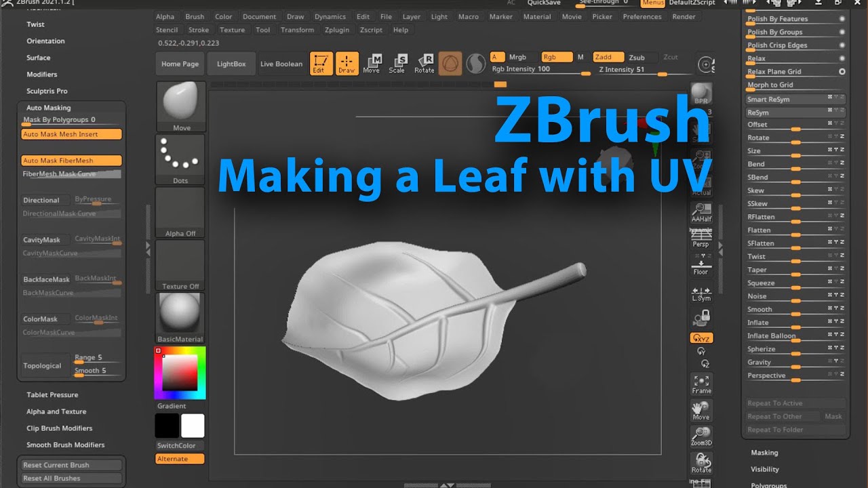Toggle the XYZ rotation mode button
The width and height of the screenshot is (868, 488).
tap(701, 338)
